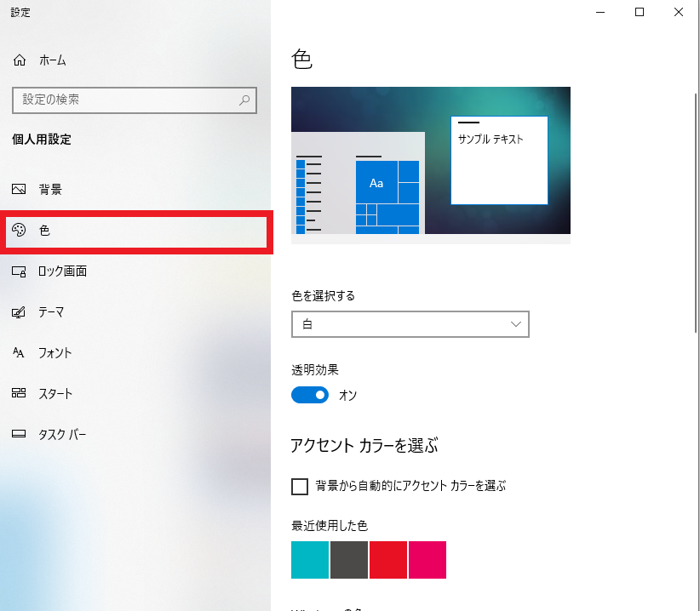The height and width of the screenshot is (611, 700).
Task: Click the 最近使用した色 label
Action: coord(330,525)
